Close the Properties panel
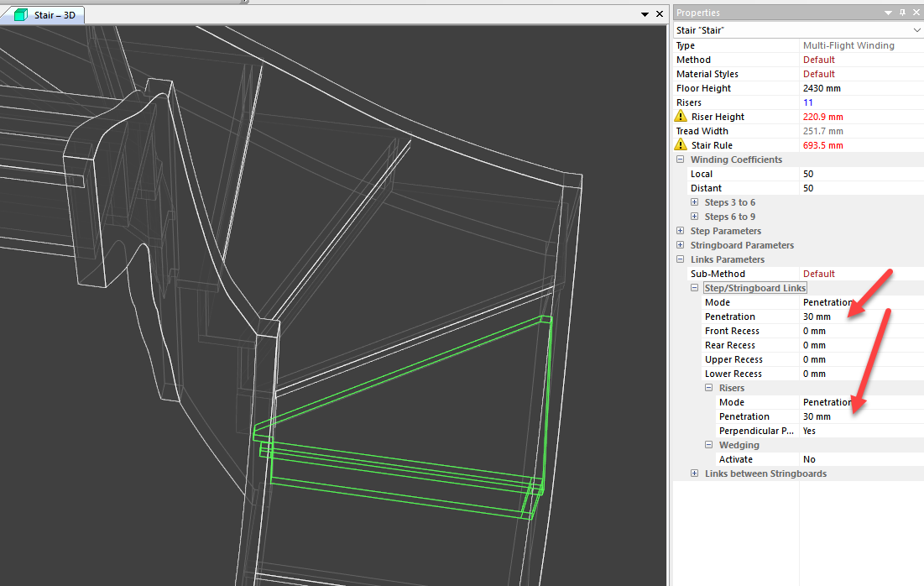The image size is (924, 586). (915, 13)
